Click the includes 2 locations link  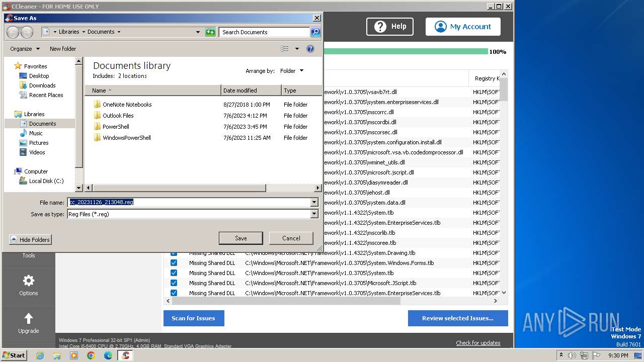pyautogui.click(x=132, y=76)
